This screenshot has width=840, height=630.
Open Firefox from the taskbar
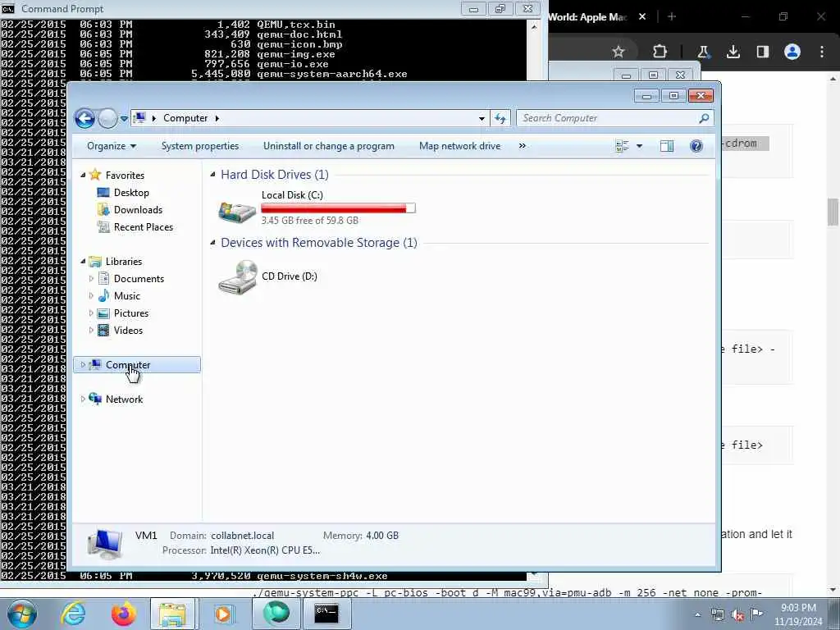coord(123,614)
